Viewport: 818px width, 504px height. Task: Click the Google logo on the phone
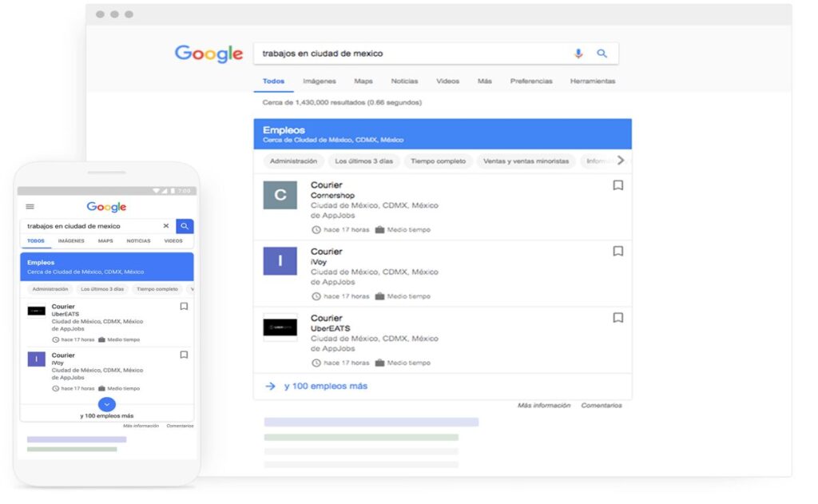[x=106, y=207]
